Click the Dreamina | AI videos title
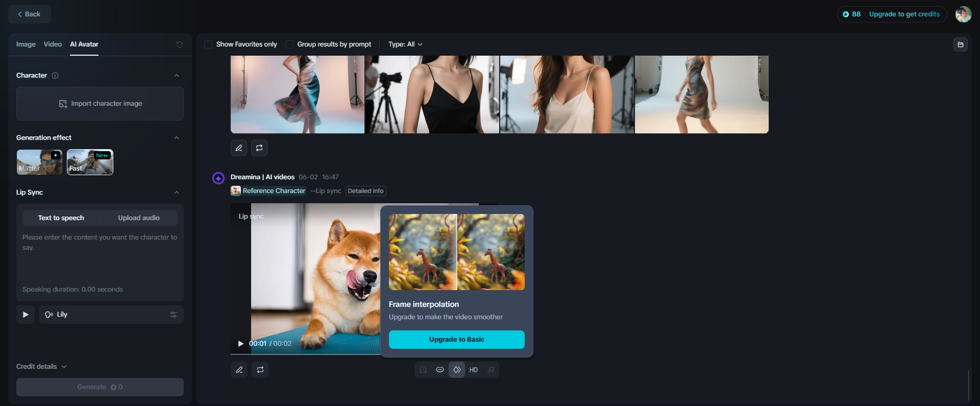The height and width of the screenshot is (406, 980). 262,177
